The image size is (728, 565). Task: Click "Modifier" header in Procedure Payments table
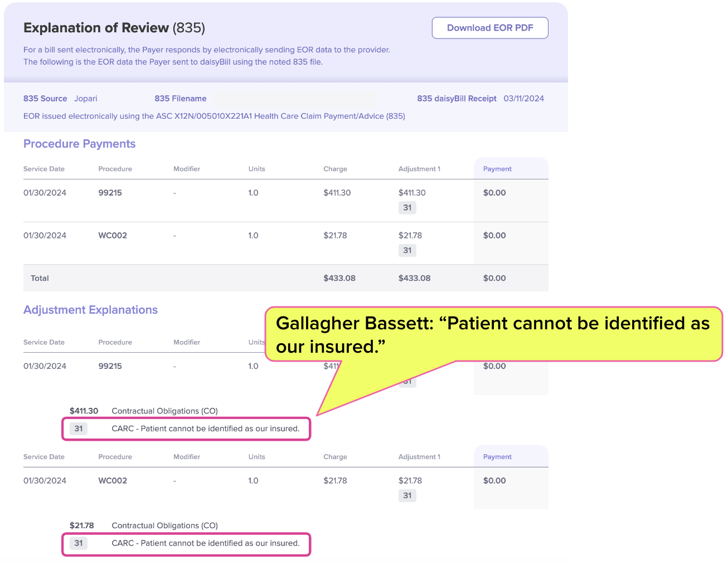[187, 169]
